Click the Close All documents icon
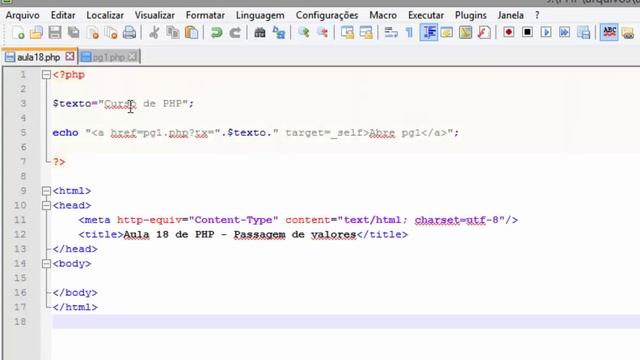The width and height of the screenshot is (640, 360). tap(111, 32)
